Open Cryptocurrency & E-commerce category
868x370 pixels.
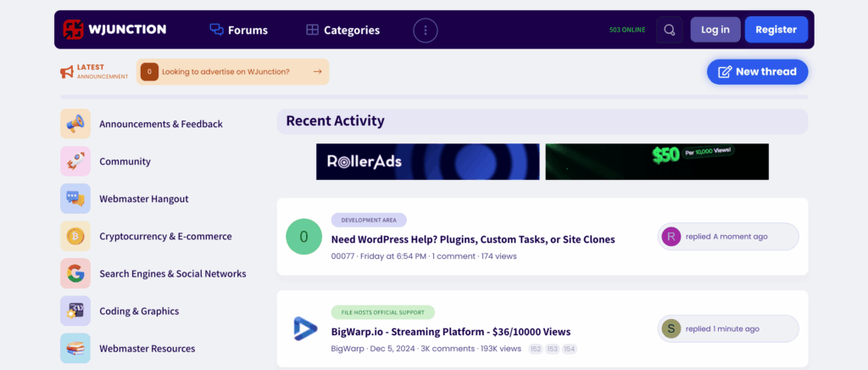pyautogui.click(x=165, y=237)
